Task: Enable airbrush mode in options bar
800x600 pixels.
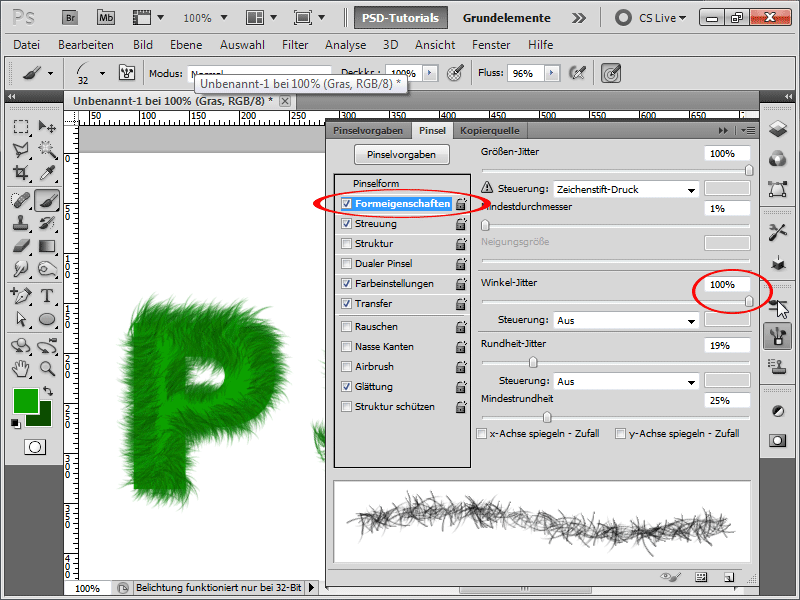Action: (577, 73)
